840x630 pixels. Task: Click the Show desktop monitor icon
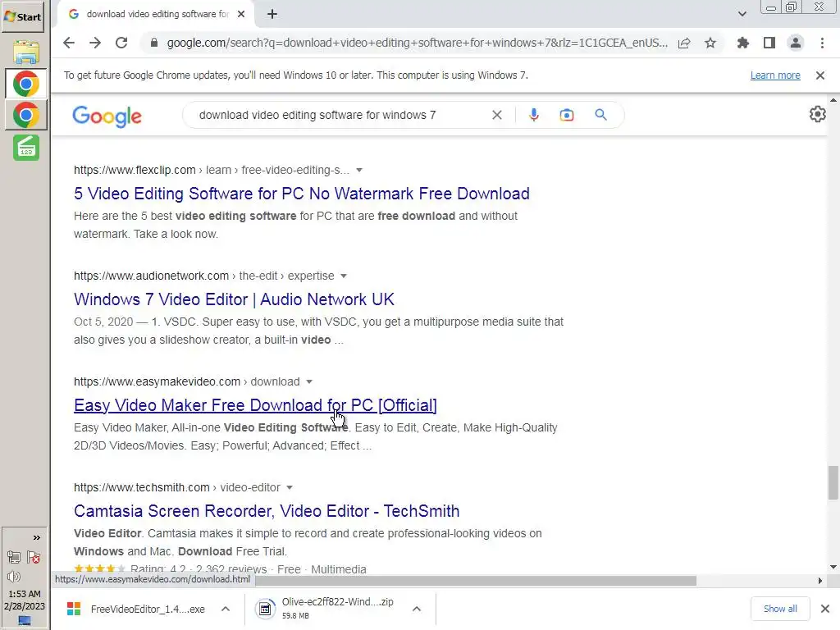[25, 621]
